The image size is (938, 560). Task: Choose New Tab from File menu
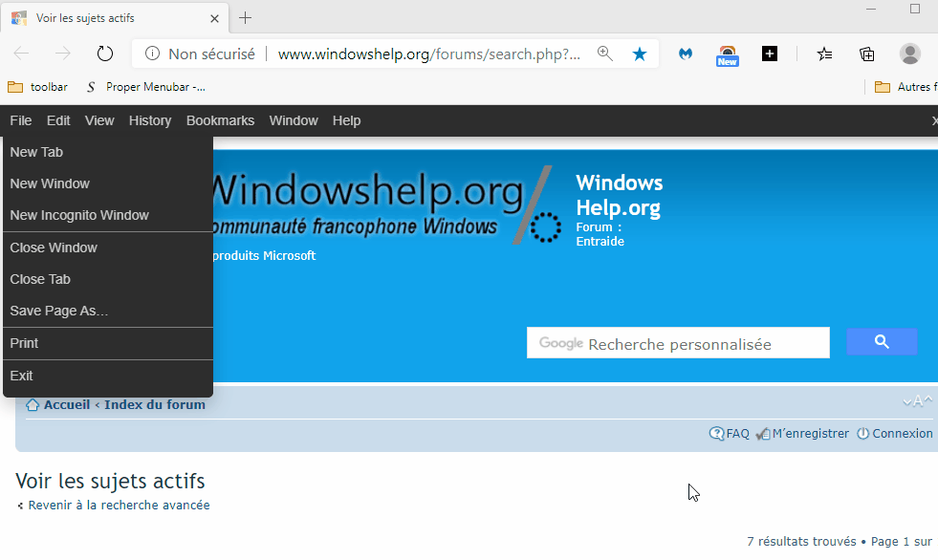(108, 152)
